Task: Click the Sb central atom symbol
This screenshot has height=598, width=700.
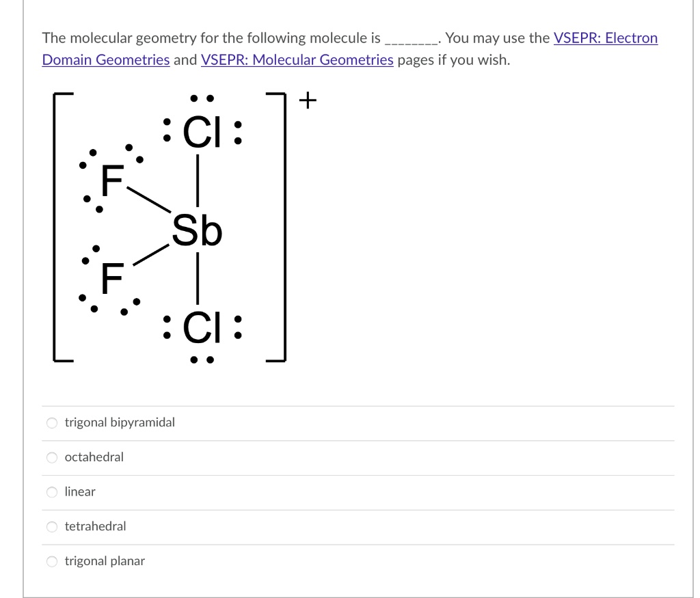Action: point(198,232)
